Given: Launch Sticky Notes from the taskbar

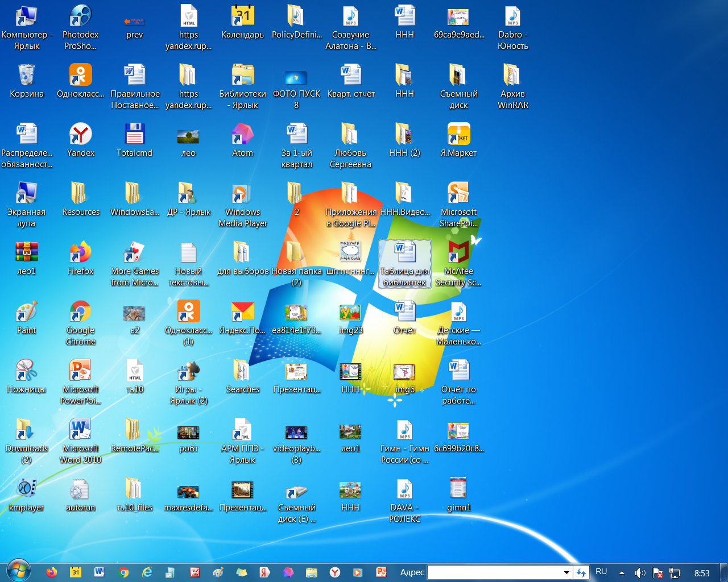Looking at the screenshot, I should coord(242,572).
